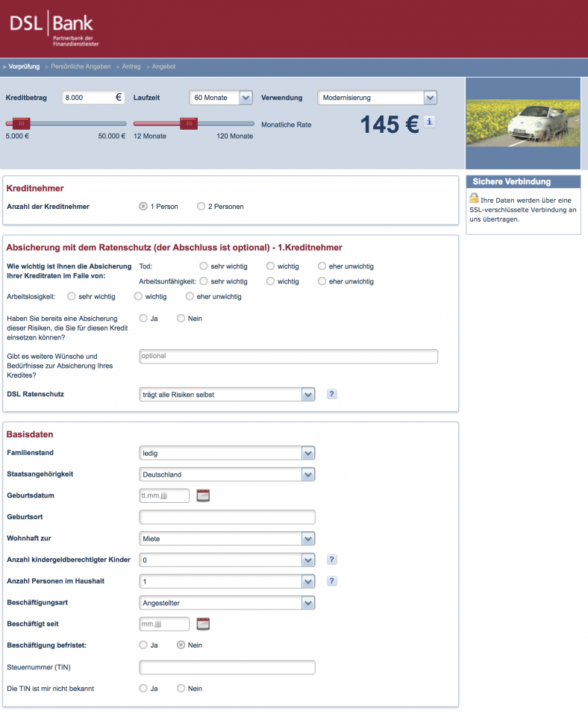Open the Familienstand dropdown
This screenshot has width=588, height=714.
(227, 453)
